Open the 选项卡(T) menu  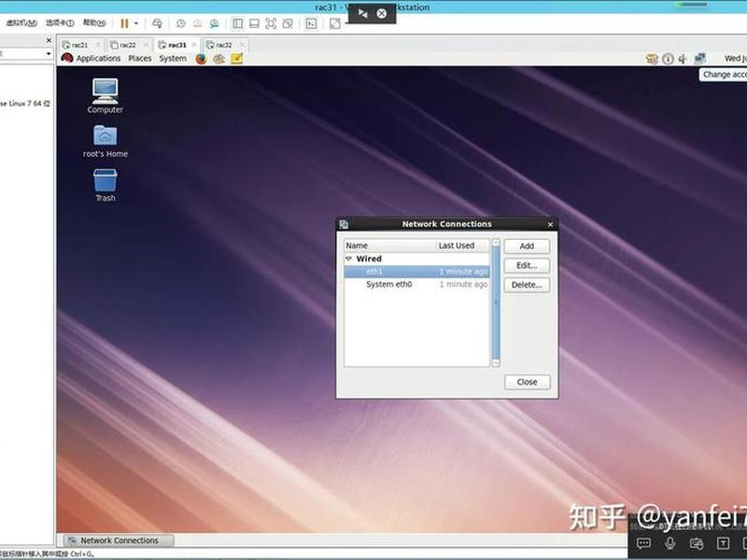point(60,22)
